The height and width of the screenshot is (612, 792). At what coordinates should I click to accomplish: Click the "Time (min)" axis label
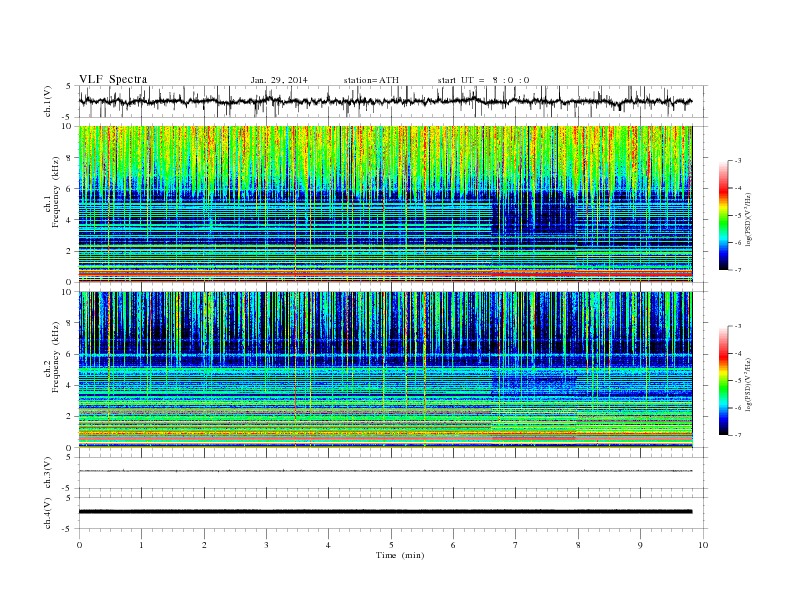pos(400,555)
